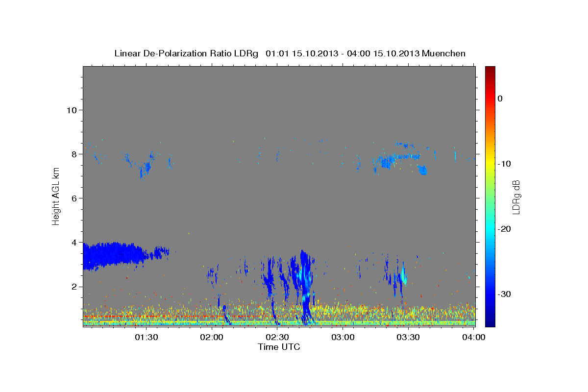Click the large blue cloud layer near 3.5 km

[114, 255]
